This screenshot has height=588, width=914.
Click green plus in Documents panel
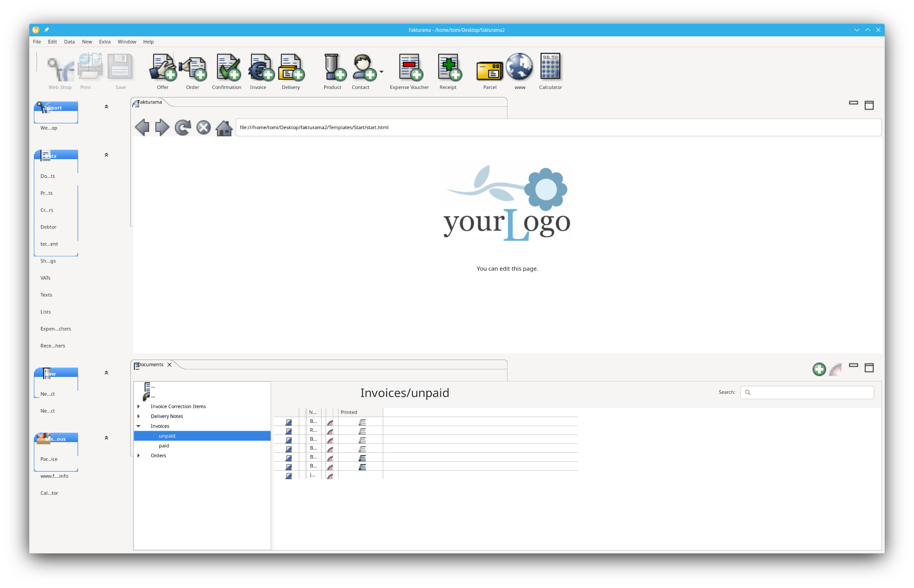point(819,369)
